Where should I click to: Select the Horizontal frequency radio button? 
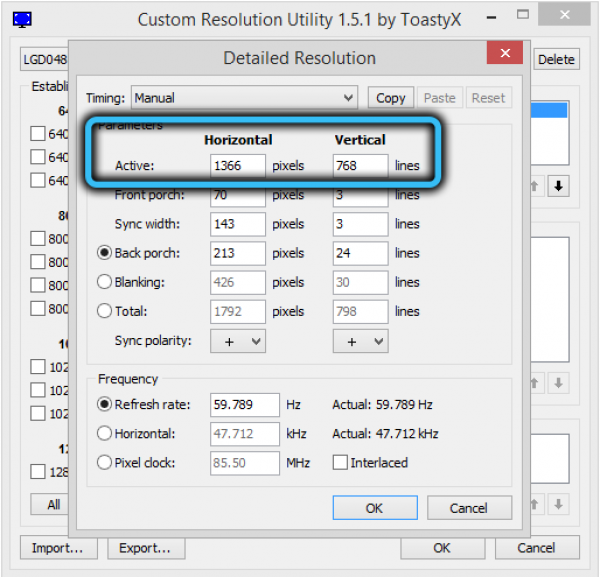104,434
